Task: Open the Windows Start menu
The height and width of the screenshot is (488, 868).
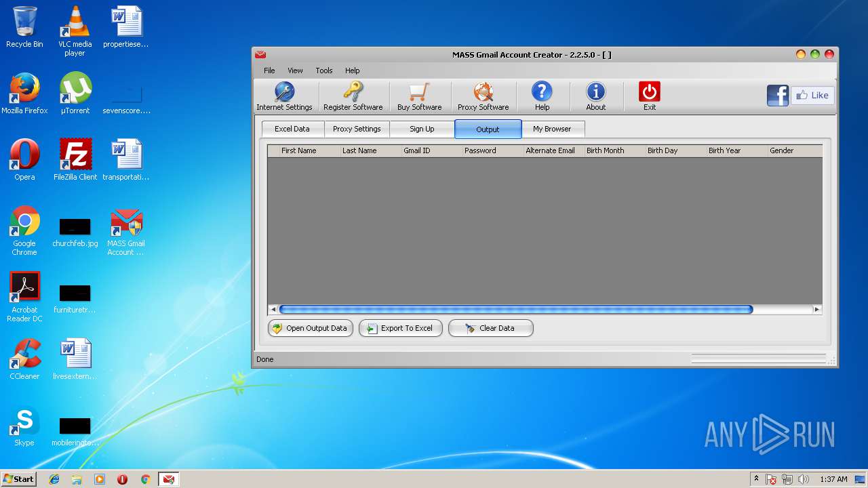Action: 18,479
